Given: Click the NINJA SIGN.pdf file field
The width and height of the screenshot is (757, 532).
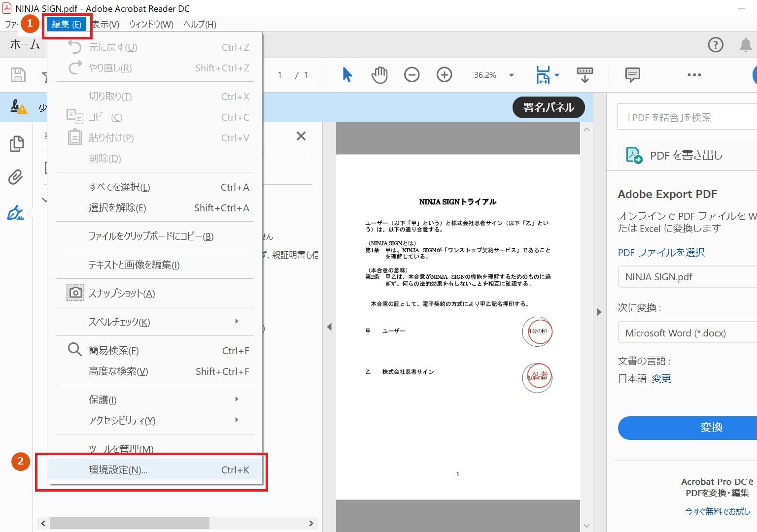Looking at the screenshot, I should coord(688,277).
